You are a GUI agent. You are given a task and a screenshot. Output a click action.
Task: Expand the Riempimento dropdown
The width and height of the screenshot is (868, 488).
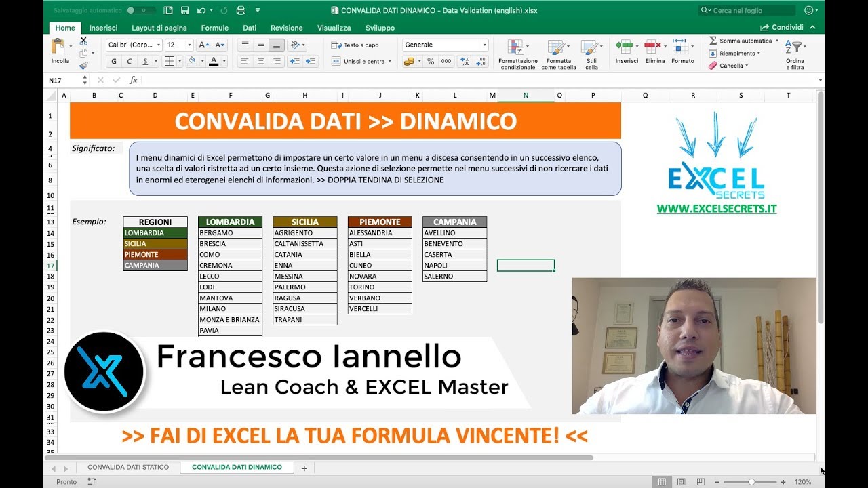tap(758, 53)
